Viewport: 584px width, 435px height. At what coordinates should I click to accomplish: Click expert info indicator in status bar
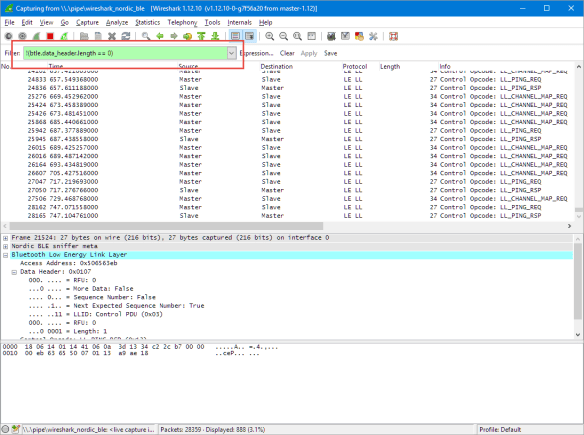tap(5, 429)
